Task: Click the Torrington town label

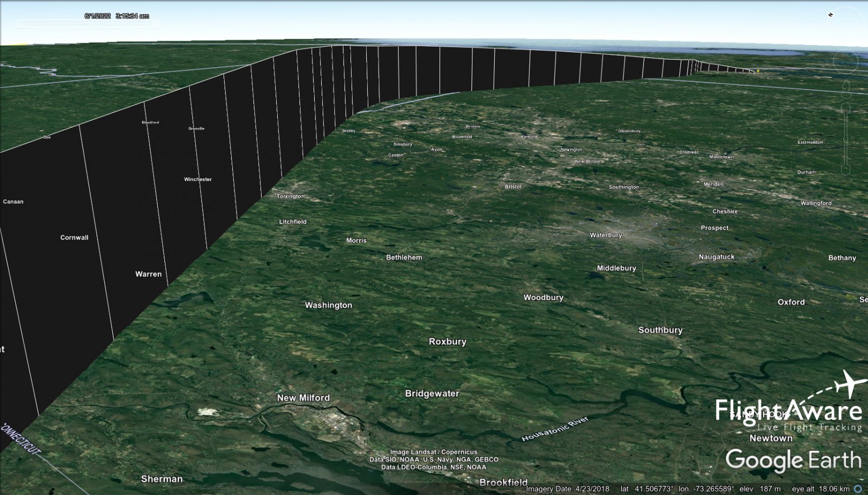Action: [290, 196]
